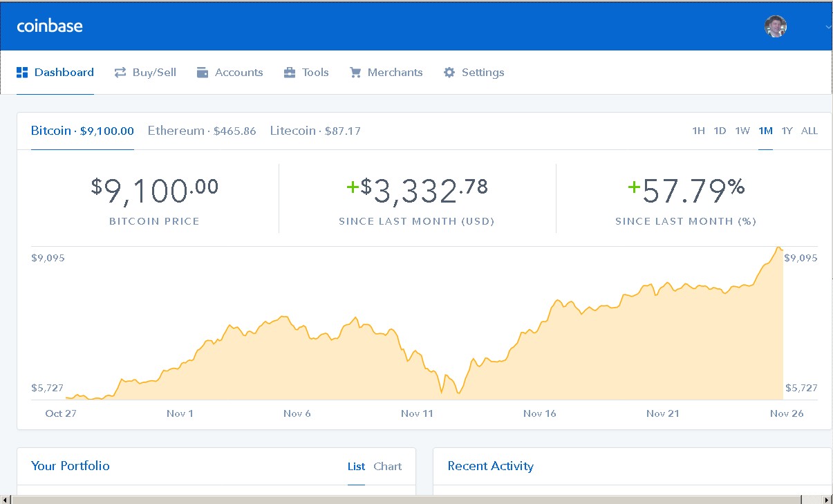Set chart range to 1H

(x=699, y=131)
